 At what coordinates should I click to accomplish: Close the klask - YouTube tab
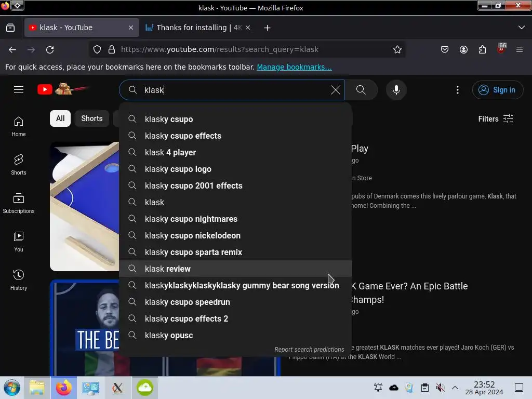pyautogui.click(x=131, y=28)
